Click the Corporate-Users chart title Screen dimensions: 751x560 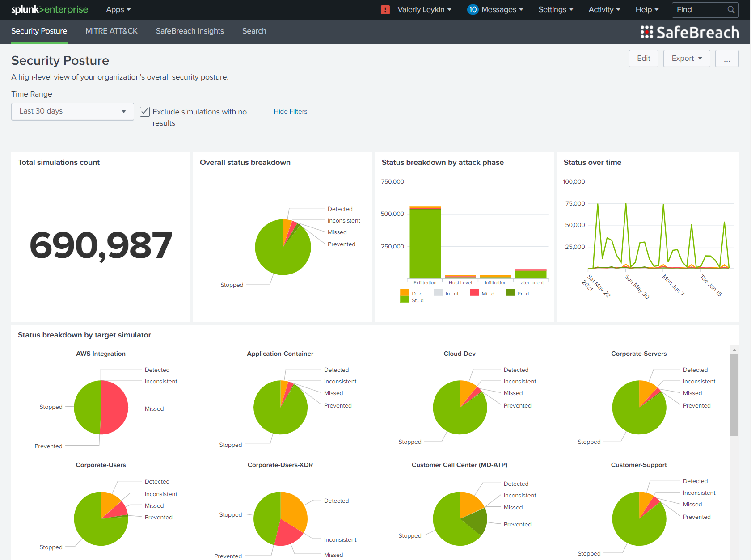(x=101, y=465)
